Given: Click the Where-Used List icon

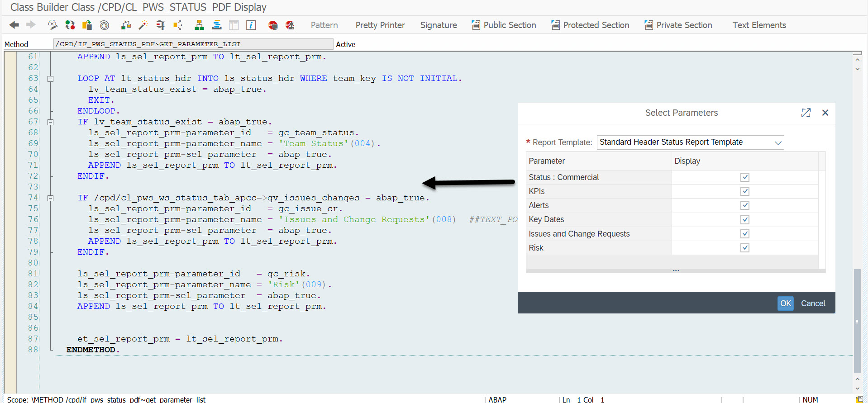Looking at the screenshot, I should pyautogui.click(x=178, y=25).
